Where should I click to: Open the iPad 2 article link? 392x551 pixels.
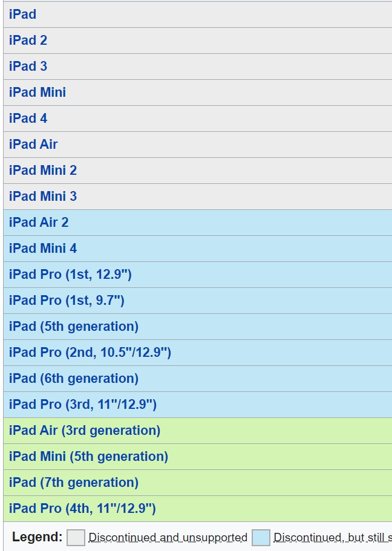(x=28, y=41)
